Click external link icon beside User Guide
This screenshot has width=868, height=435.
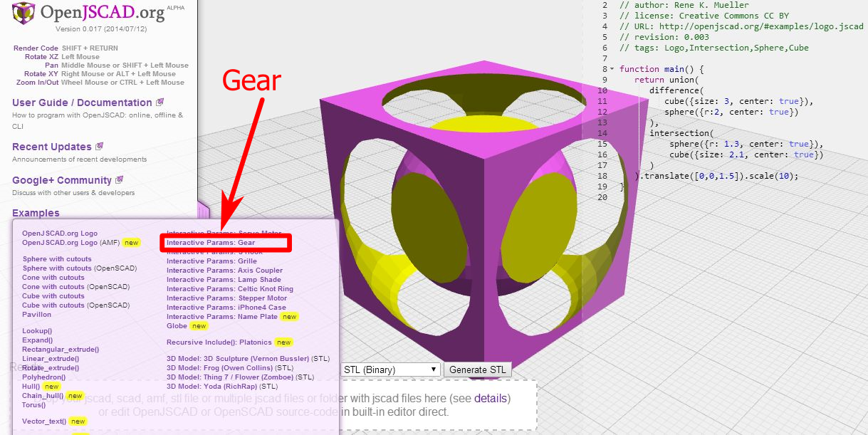[x=160, y=103]
